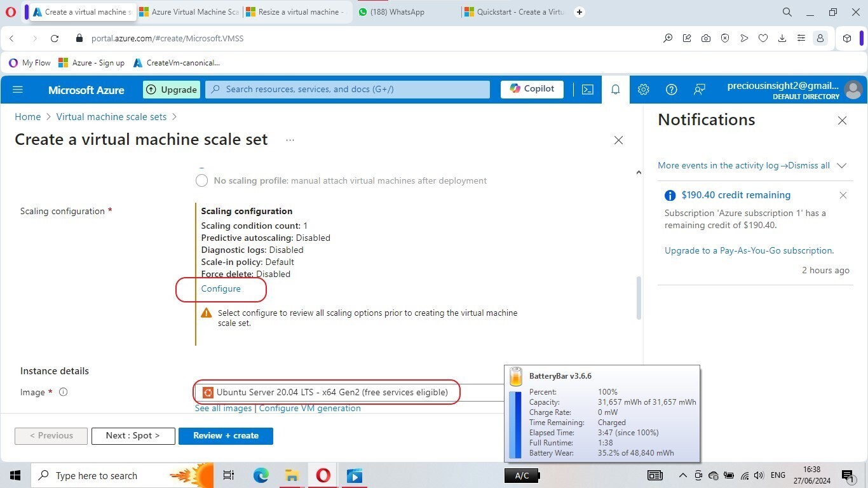Click the Azure feedback icon
This screenshot has height=488, width=868.
click(699, 90)
